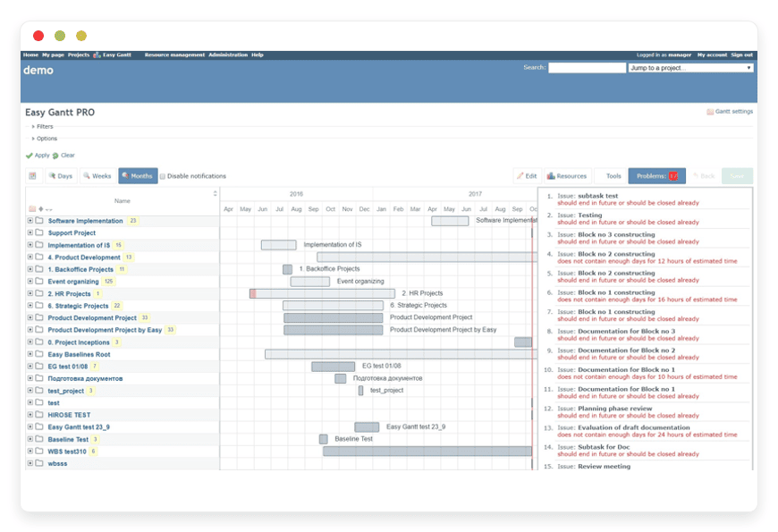Open Easy Gantt test 23_9 project link

[79, 426]
